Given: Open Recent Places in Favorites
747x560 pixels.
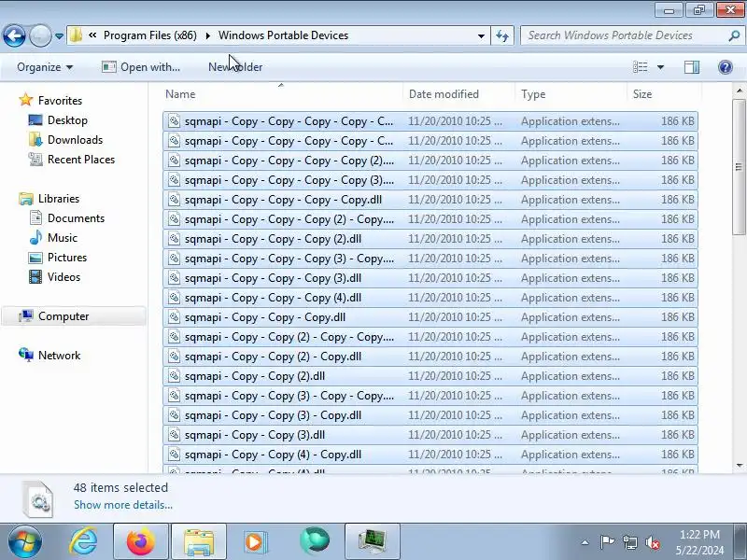Looking at the screenshot, I should point(81,159).
